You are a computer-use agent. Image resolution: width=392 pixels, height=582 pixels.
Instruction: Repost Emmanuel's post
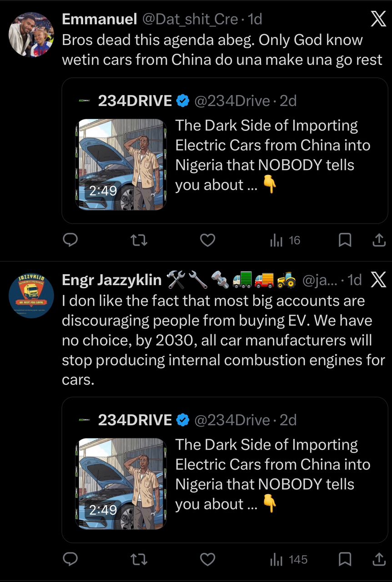point(139,240)
